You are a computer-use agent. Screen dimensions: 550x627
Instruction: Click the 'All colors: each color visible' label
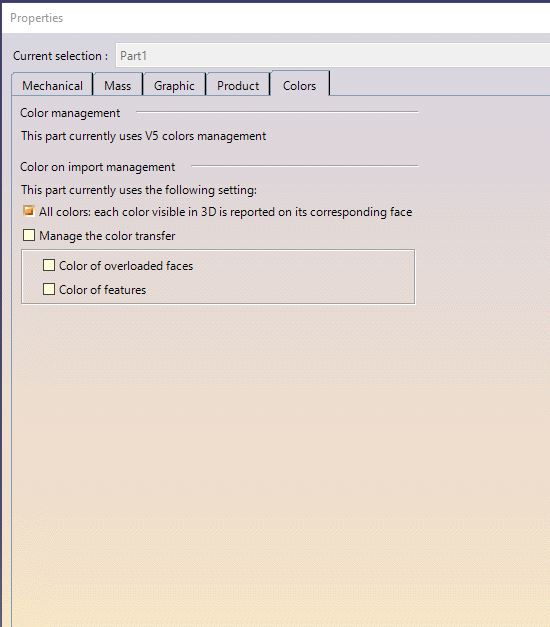coord(225,212)
